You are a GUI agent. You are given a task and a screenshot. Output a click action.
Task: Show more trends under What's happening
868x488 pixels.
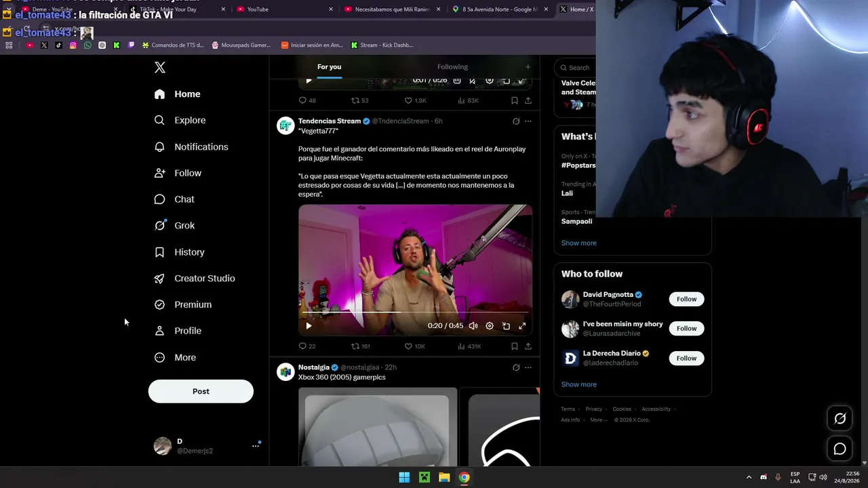579,243
